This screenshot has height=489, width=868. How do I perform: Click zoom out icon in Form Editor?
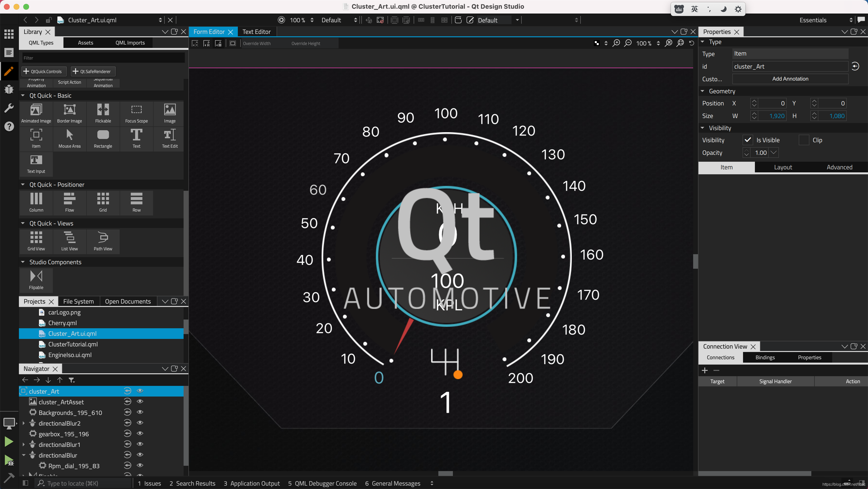(628, 43)
